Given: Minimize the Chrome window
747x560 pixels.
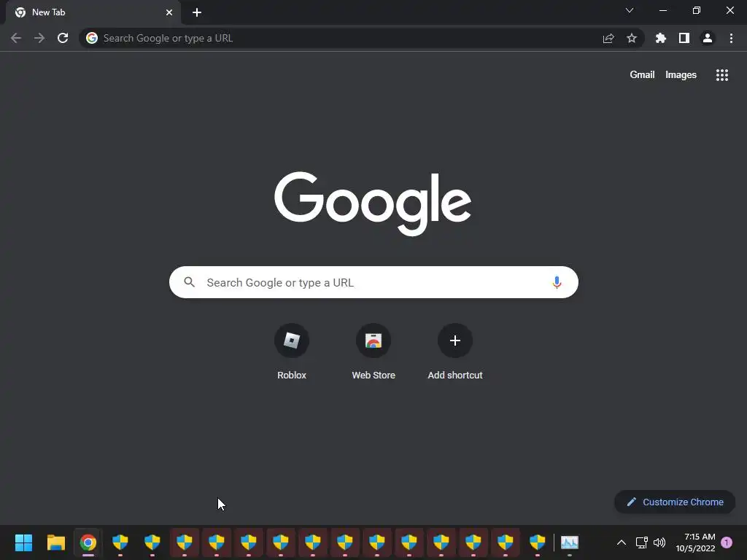Looking at the screenshot, I should coord(662,10).
